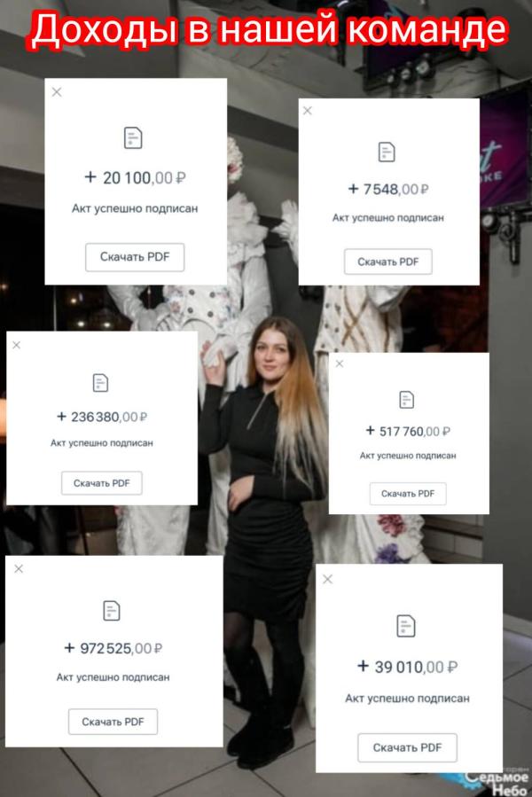Click the "Седьмое Небо" watermark logo

point(496,782)
